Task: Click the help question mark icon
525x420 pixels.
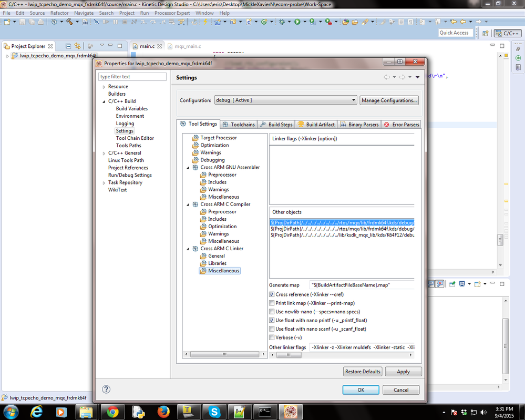Action: pos(106,389)
